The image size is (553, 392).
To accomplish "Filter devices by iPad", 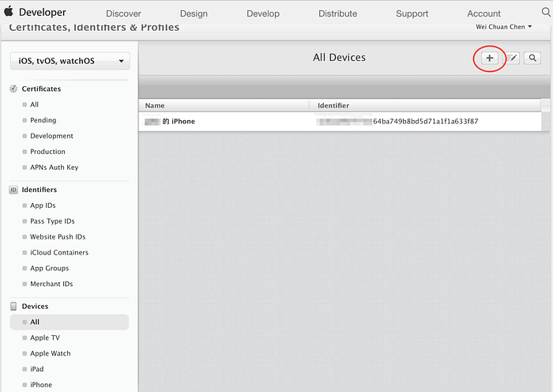I will pos(36,369).
